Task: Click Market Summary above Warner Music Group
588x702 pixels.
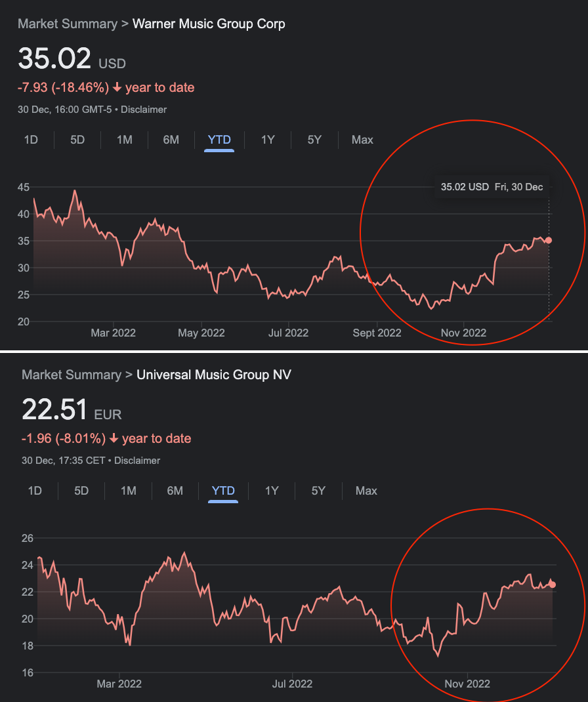Action: point(67,24)
